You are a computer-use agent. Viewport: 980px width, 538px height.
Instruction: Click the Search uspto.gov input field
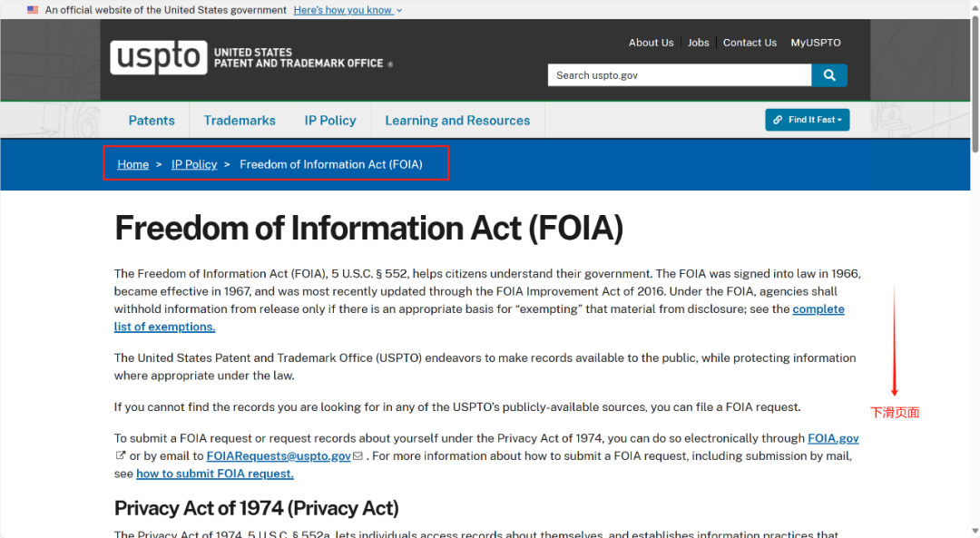pos(679,75)
